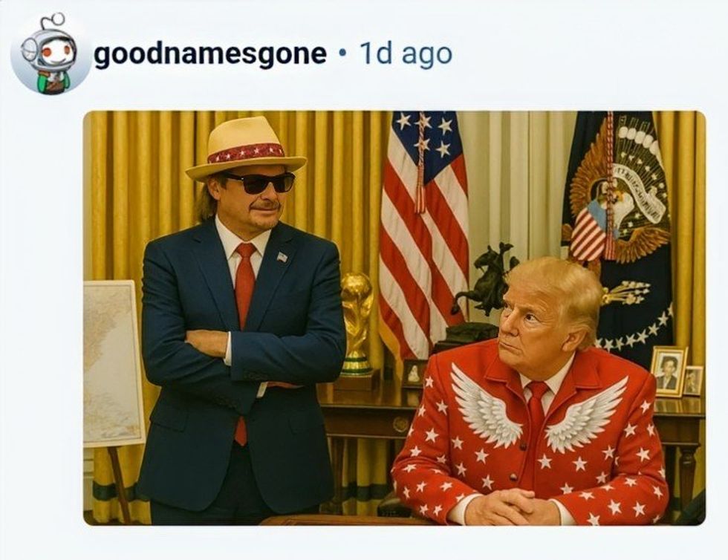Select the bronze horse statue
This screenshot has height=560, width=728.
pyautogui.click(x=484, y=283)
